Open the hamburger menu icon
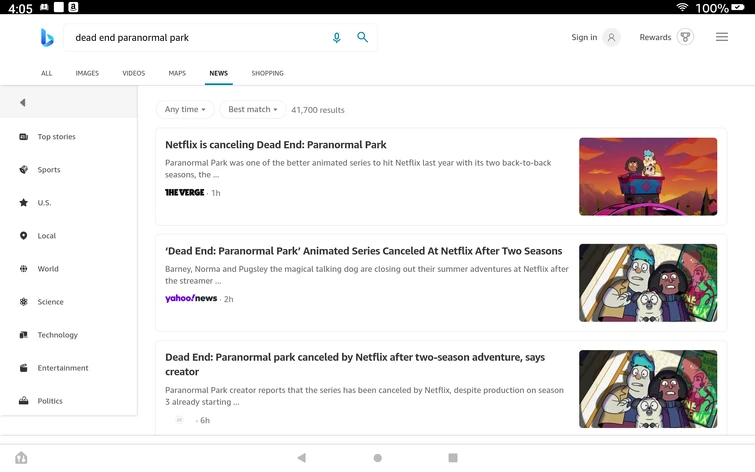Viewport: 755px width, 472px height. 721,38
